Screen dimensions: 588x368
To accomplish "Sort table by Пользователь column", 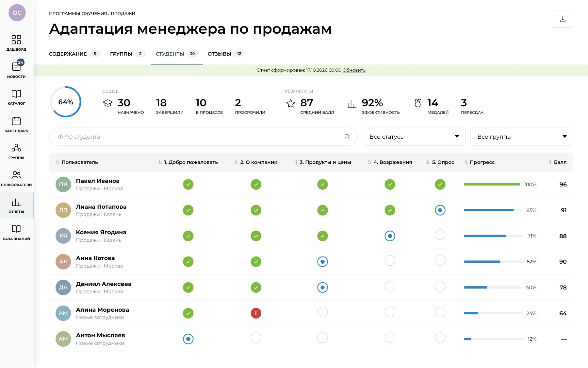I will point(77,162).
